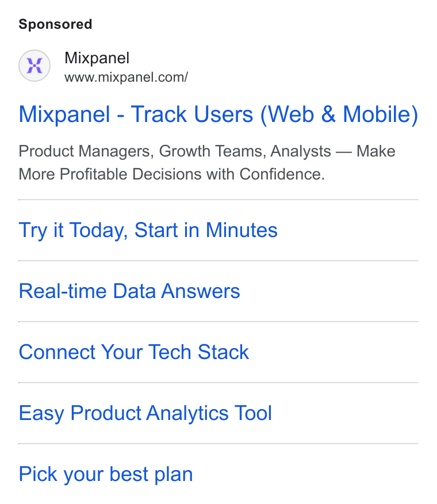Viewport: 437px width, 504px height.
Task: Click the word Sponsored above the Mixpanel ad
Action: coord(55,24)
